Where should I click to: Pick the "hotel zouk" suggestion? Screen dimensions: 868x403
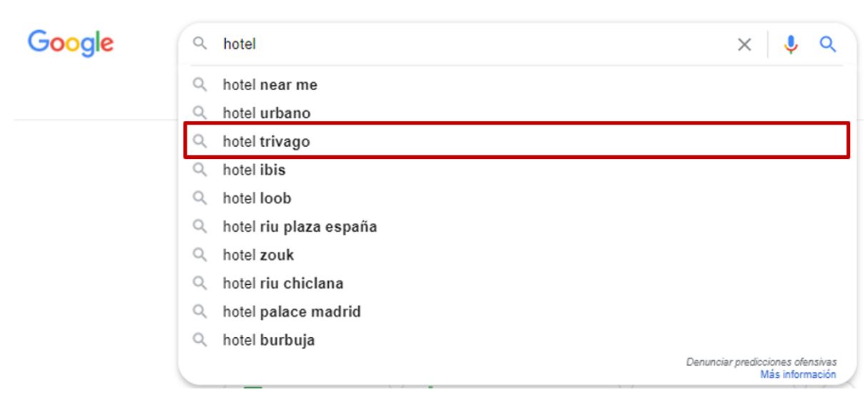tap(258, 256)
